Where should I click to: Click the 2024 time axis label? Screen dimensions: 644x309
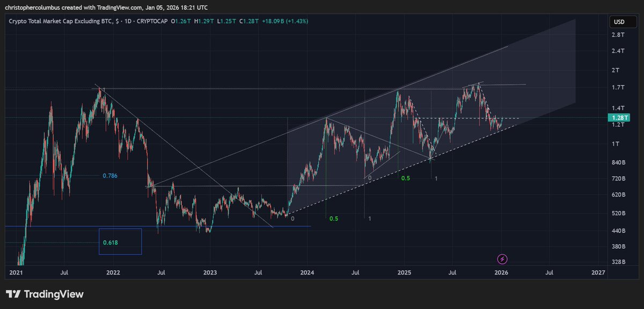[307, 272]
